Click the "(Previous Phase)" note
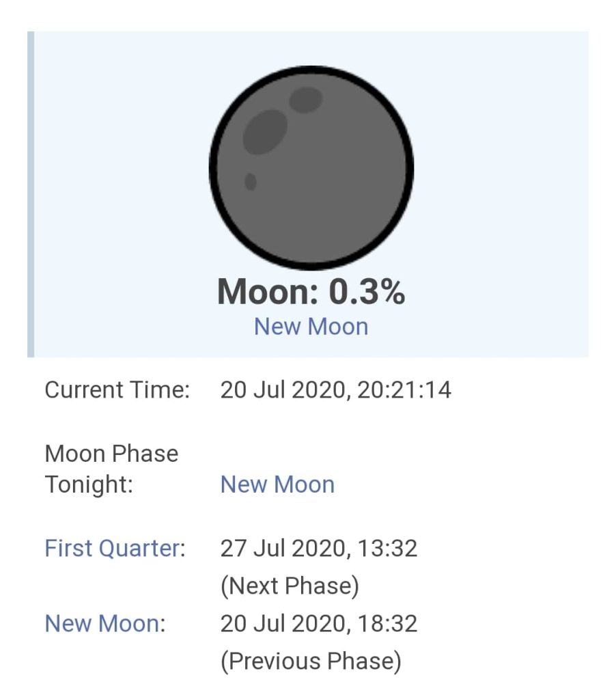Viewport: 616px width, 699px height. (310, 661)
